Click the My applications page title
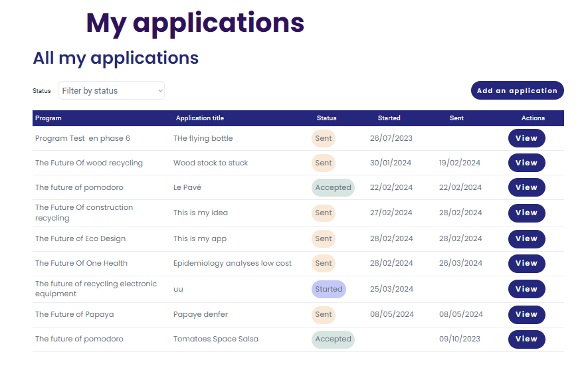 (x=195, y=24)
